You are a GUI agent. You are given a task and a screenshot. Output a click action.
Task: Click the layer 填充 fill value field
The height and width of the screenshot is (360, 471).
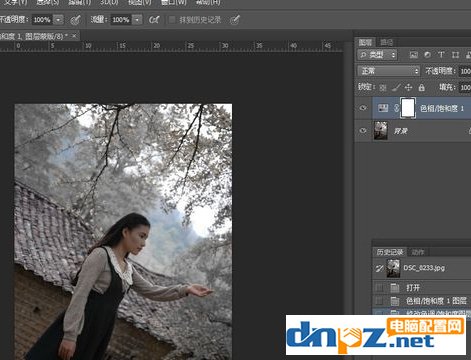point(465,88)
